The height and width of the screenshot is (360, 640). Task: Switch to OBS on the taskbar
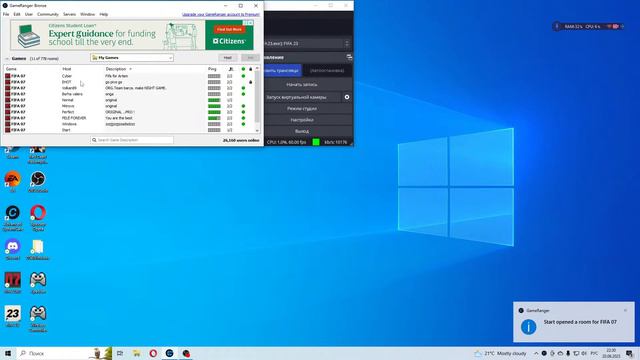tap(186, 353)
